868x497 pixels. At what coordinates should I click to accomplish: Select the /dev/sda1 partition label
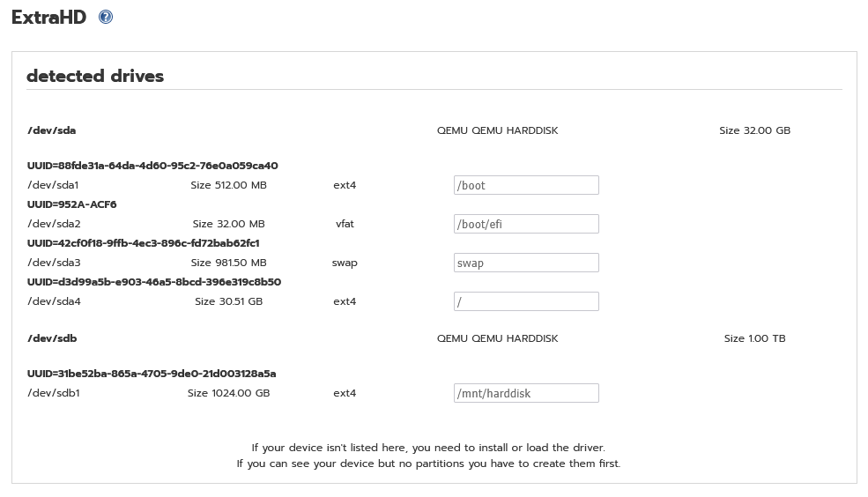[x=53, y=185]
